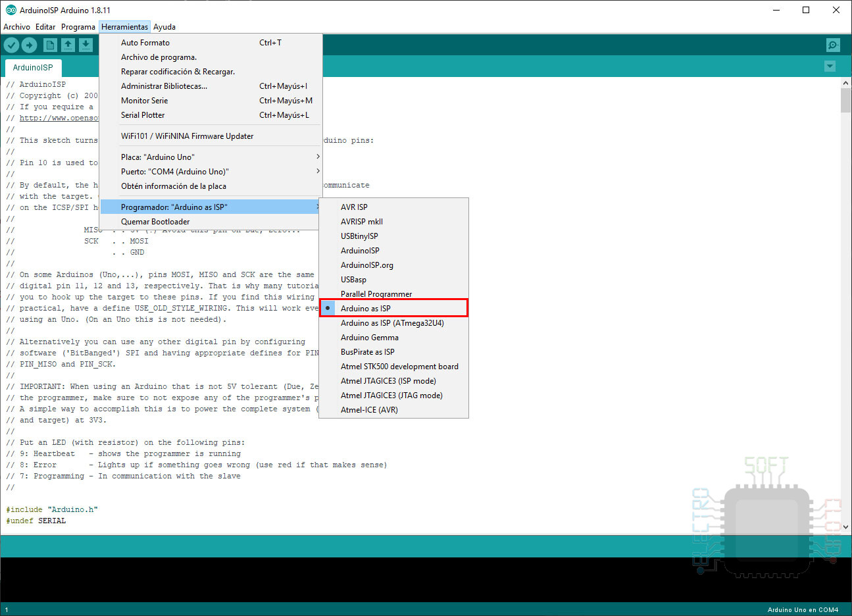
Task: Select BusPirate as ISP programmer
Action: click(x=393, y=352)
